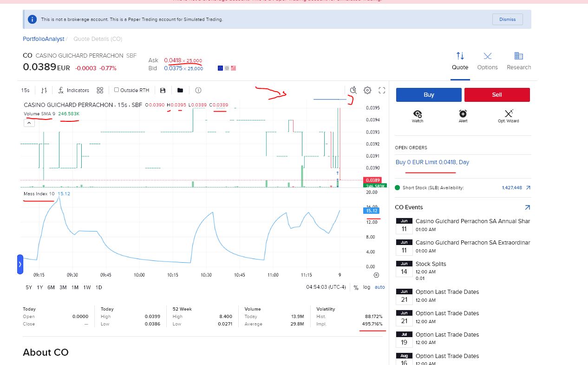This screenshot has height=365, width=588.
Task: Click the 52 Week High value 8.400
Action: point(226,317)
